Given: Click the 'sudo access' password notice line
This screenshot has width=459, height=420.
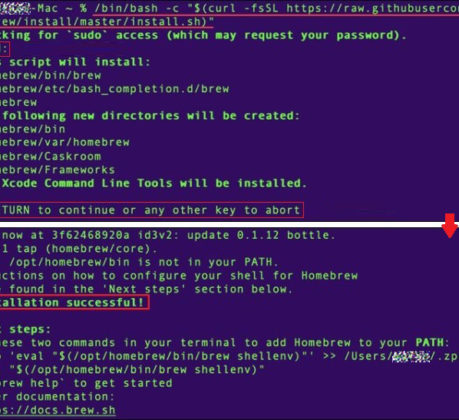Looking at the screenshot, I should click(x=203, y=35).
